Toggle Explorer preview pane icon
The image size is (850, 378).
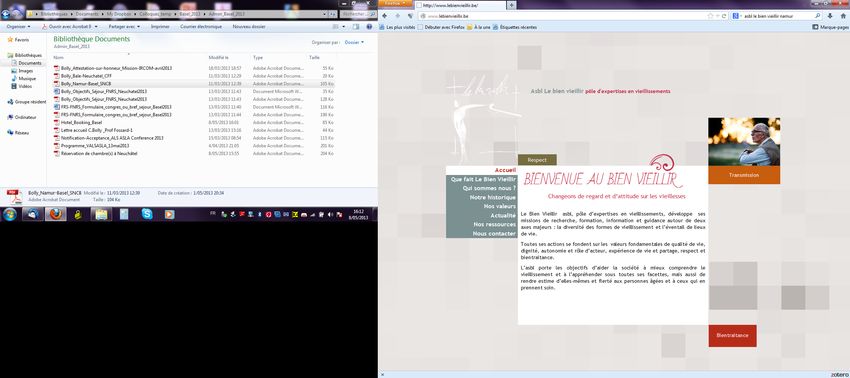[356, 26]
